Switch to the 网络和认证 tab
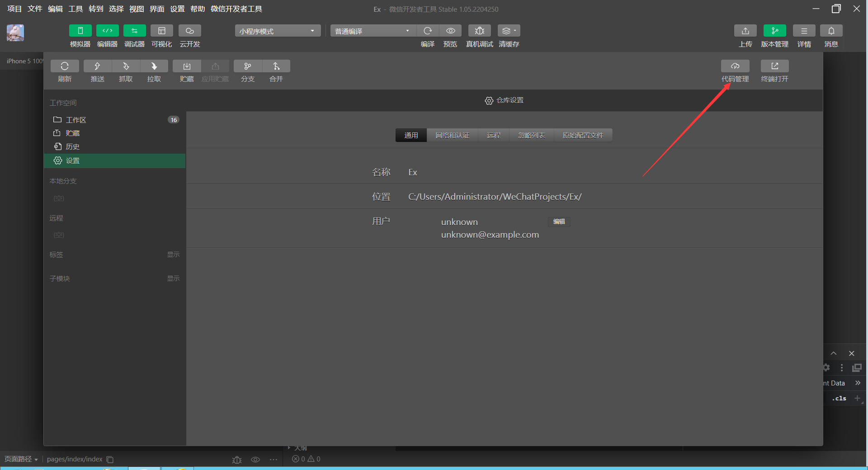868x470 pixels. [453, 135]
